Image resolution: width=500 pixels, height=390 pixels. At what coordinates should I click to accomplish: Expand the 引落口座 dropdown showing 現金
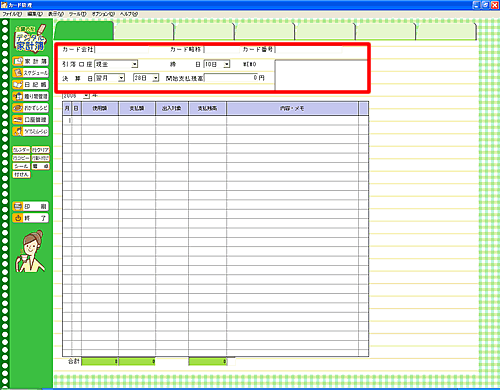[x=135, y=64]
